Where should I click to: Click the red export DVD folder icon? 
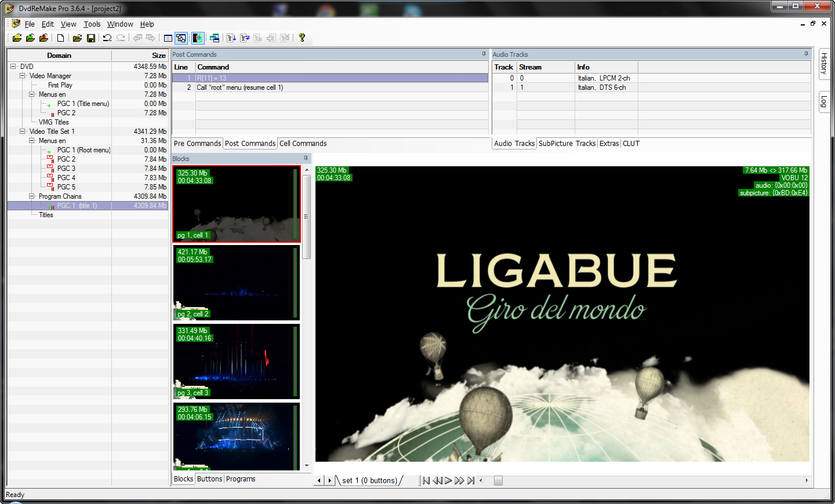(x=43, y=38)
